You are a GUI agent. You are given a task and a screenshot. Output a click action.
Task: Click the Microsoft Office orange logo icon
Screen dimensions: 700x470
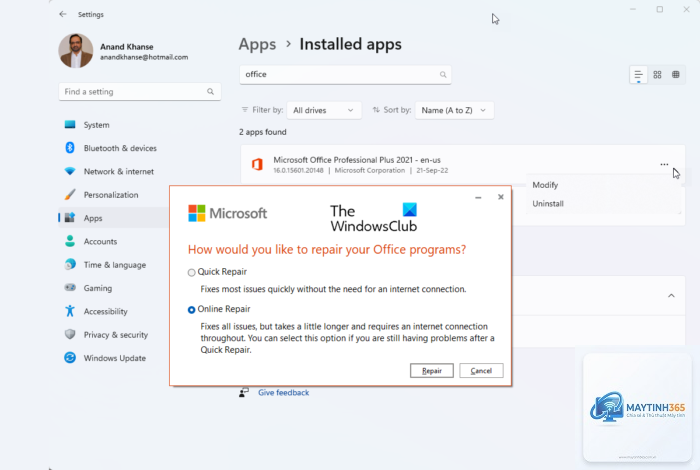point(257,165)
